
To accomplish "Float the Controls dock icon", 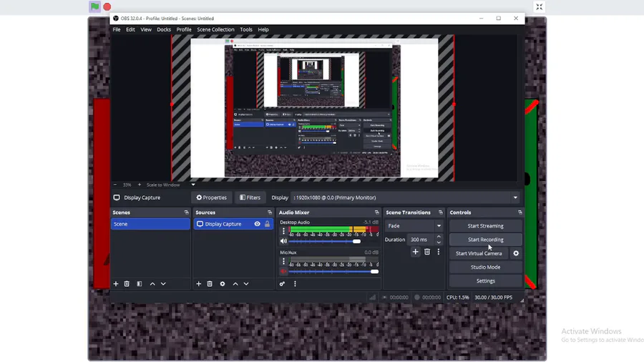I will [520, 212].
